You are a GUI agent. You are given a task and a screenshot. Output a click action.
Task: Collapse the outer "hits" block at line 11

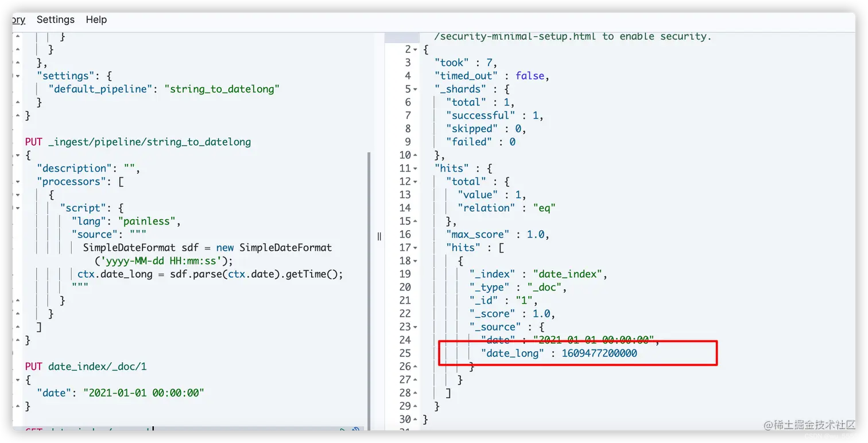tap(416, 168)
